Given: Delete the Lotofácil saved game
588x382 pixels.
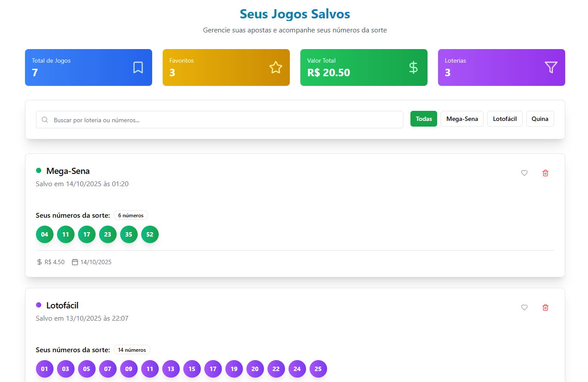Looking at the screenshot, I should coord(545,308).
